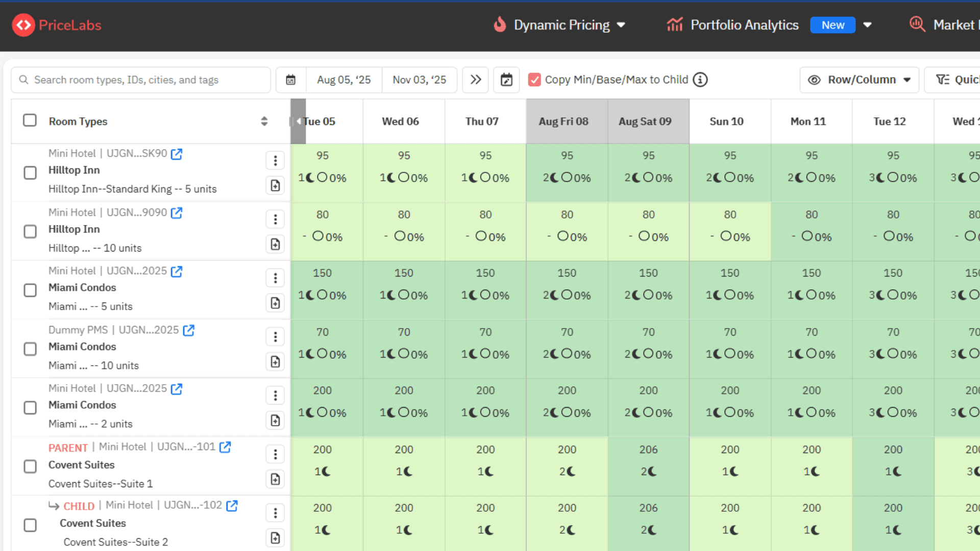This screenshot has height=551, width=980.
Task: Sort by Room Types column arrows
Action: pyautogui.click(x=264, y=121)
